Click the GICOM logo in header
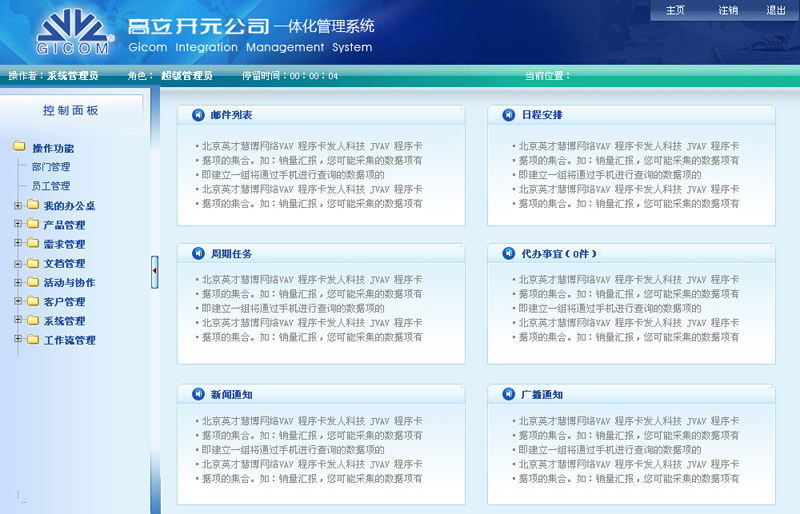Image resolution: width=800 pixels, height=514 pixels. coord(74,32)
